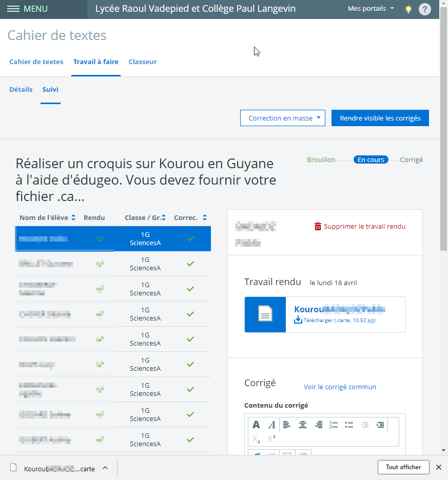Open the Mes portails dropdown
The height and width of the screenshot is (480, 448).
[370, 8]
